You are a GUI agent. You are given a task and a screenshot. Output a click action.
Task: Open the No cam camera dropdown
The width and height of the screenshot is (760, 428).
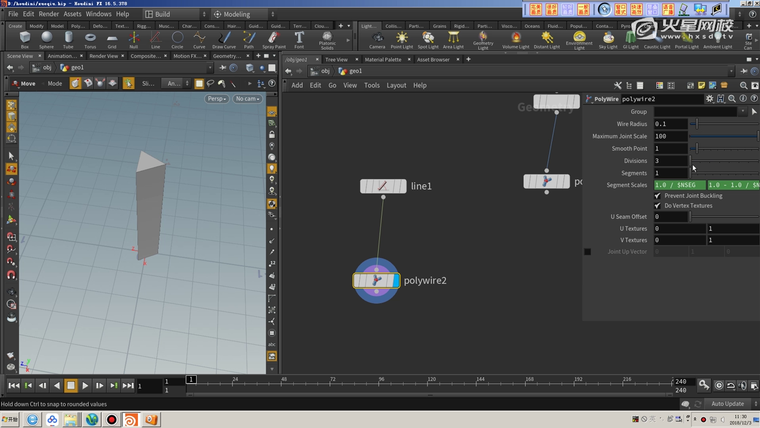coord(246,99)
